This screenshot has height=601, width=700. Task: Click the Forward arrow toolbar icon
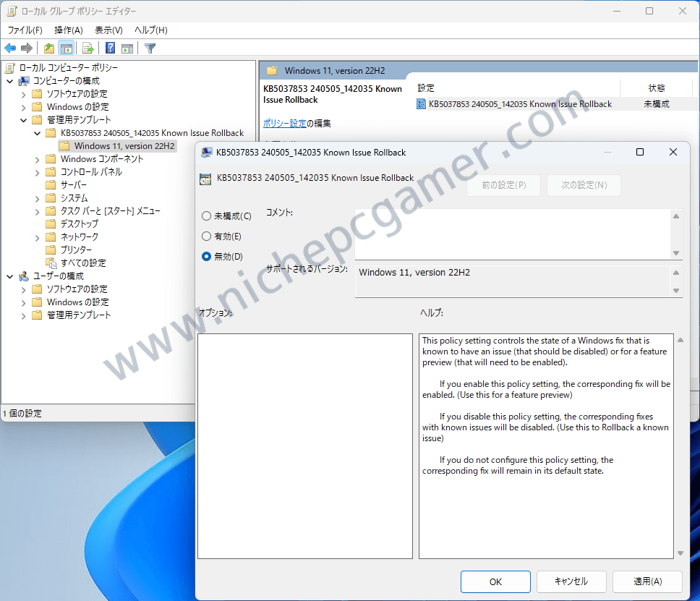pos(26,48)
